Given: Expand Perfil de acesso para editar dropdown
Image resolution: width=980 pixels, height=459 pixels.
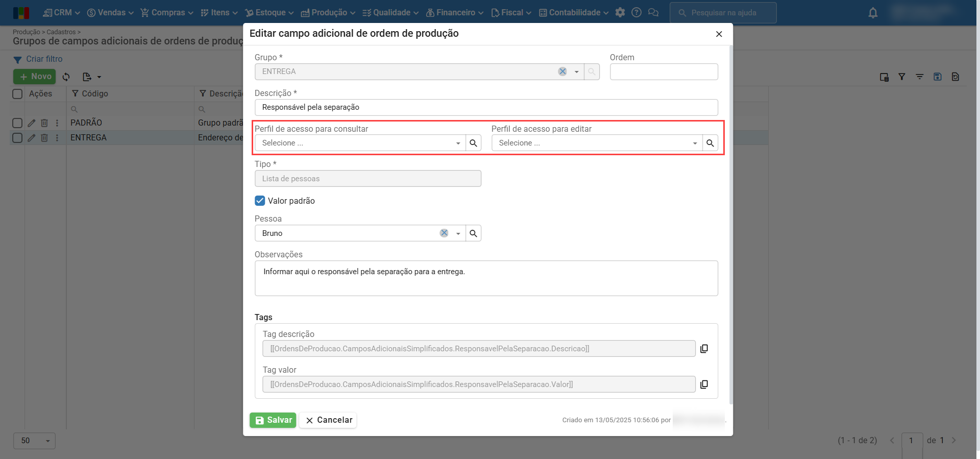Looking at the screenshot, I should (695, 143).
